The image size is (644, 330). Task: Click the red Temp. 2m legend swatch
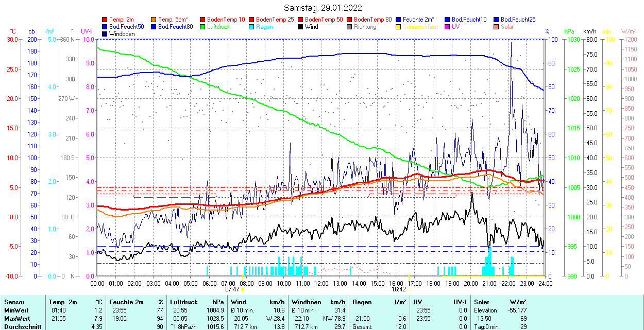(105, 20)
